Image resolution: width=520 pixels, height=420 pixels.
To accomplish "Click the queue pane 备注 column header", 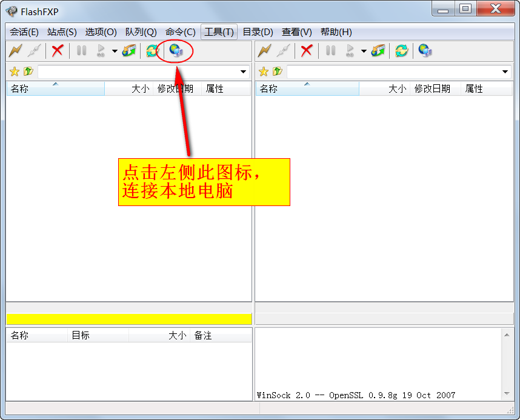I will click(x=221, y=335).
